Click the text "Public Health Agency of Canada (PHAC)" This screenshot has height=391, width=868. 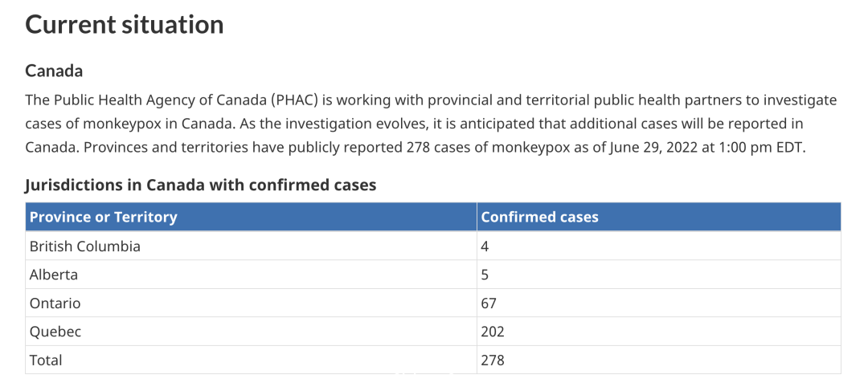coord(185,100)
